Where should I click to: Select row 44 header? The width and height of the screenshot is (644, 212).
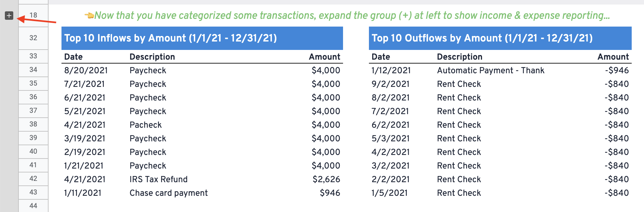pyautogui.click(x=33, y=206)
